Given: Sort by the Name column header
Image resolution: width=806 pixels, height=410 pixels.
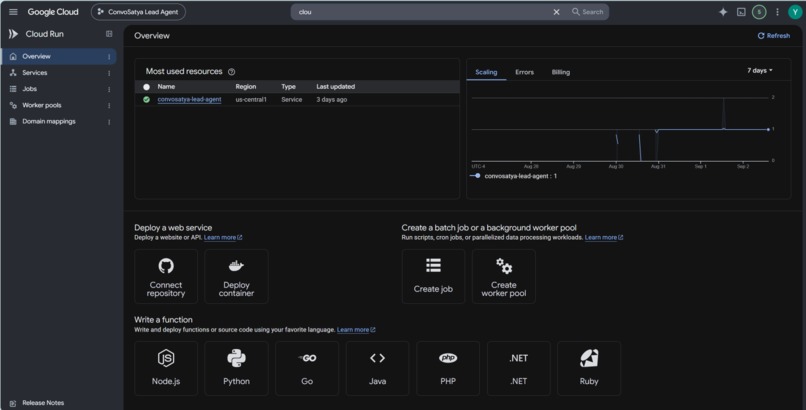Looking at the screenshot, I should 166,87.
